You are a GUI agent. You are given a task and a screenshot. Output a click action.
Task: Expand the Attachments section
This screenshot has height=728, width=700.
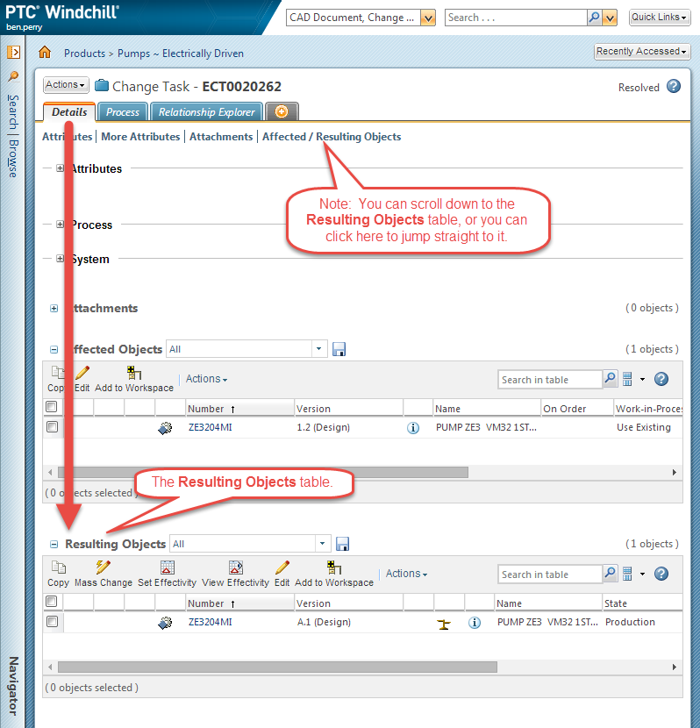[54, 308]
